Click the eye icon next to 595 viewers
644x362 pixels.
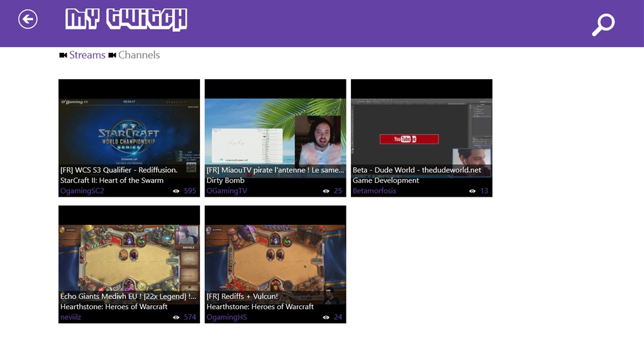click(x=176, y=191)
